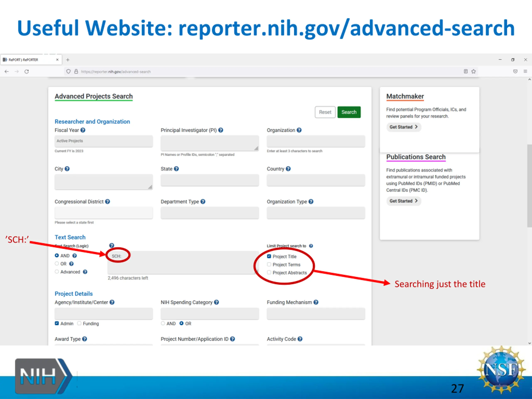Open the State dropdown field
Screen dimensions: 532x399
210,180
